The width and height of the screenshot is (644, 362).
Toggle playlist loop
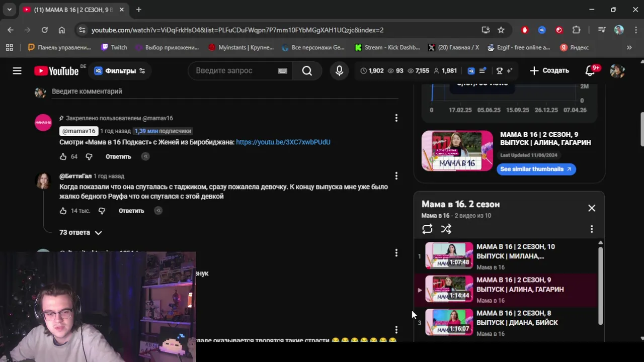click(x=427, y=229)
